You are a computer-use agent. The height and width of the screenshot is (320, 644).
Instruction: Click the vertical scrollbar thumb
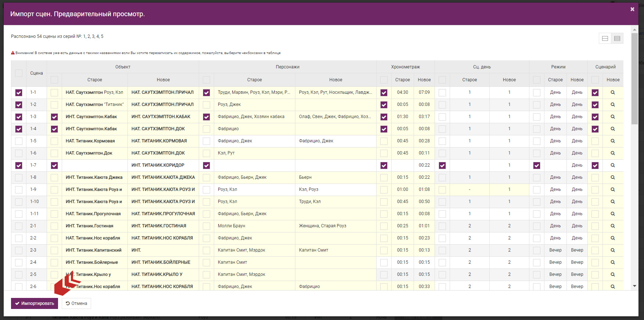pyautogui.click(x=634, y=79)
